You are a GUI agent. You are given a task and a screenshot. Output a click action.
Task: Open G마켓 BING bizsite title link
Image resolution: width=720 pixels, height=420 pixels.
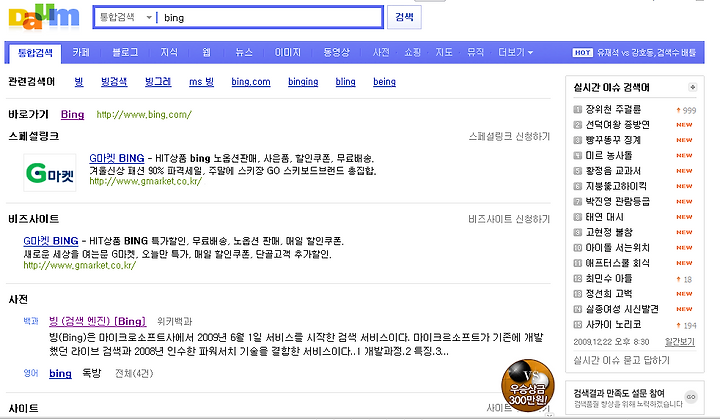click(x=51, y=241)
